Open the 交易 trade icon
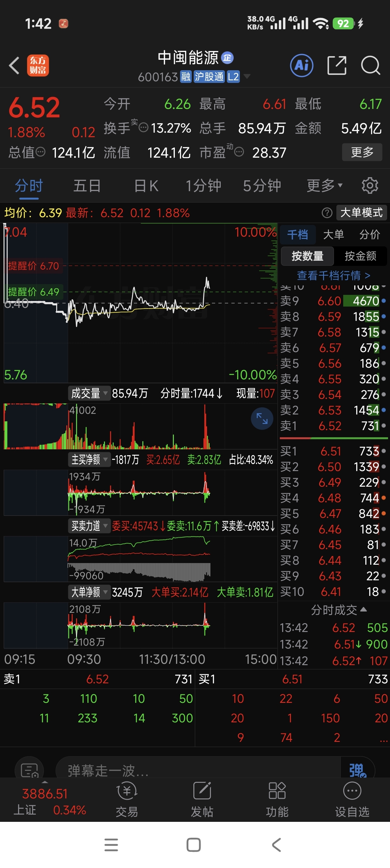The width and height of the screenshot is (390, 868). pyautogui.click(x=127, y=799)
